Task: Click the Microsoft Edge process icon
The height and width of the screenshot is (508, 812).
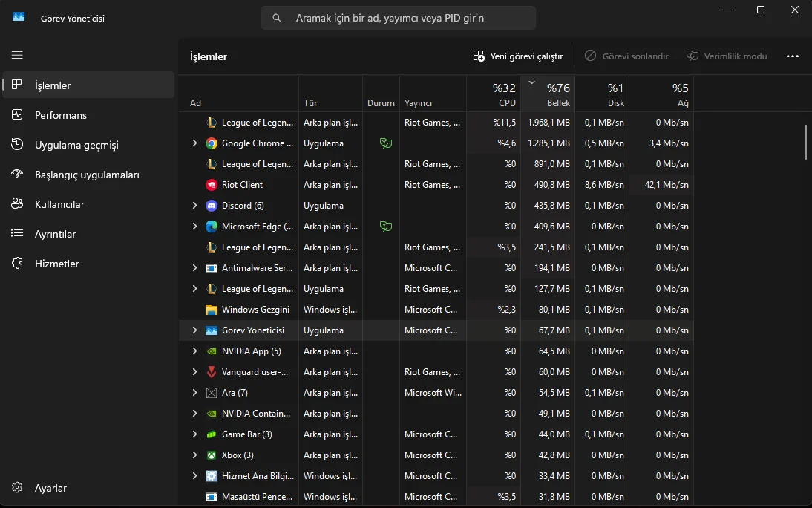Action: point(212,227)
